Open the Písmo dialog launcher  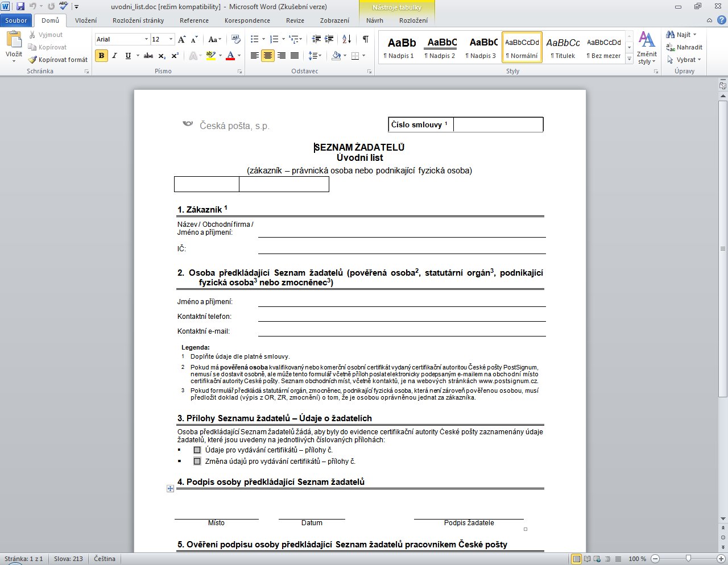pos(240,72)
